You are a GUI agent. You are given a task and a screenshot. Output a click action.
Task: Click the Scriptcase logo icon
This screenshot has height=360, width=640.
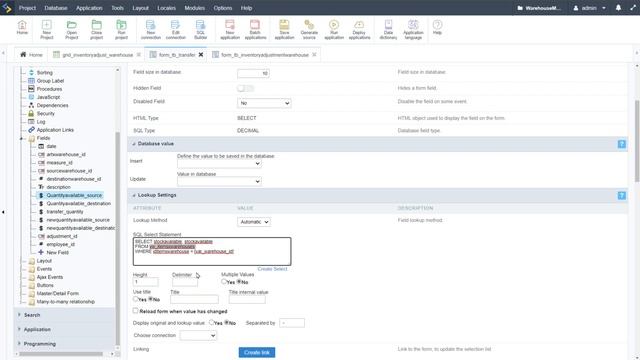pos(7,8)
